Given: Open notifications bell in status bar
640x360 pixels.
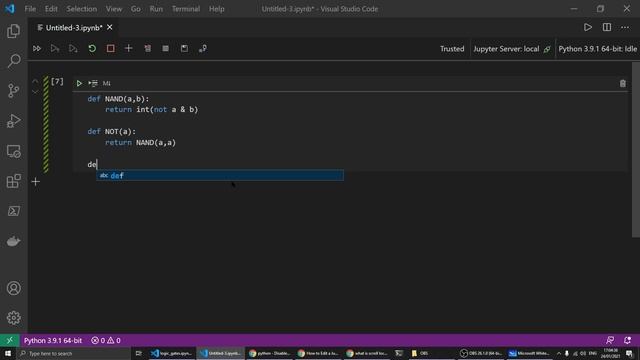Looking at the screenshot, I should pos(627,340).
